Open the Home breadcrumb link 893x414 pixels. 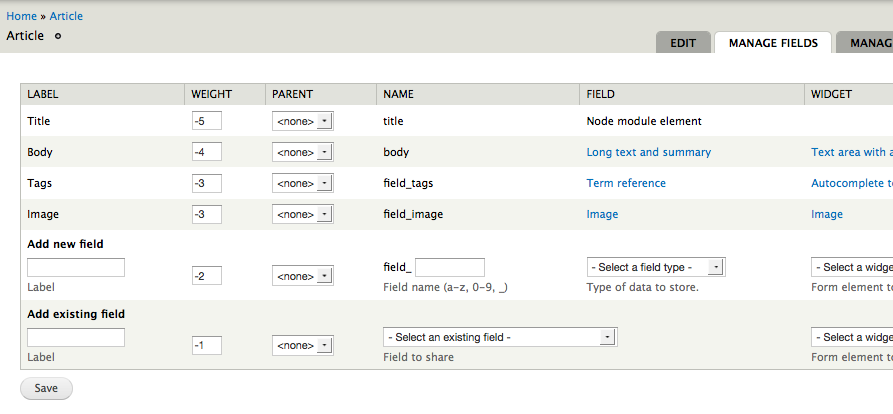coord(21,16)
